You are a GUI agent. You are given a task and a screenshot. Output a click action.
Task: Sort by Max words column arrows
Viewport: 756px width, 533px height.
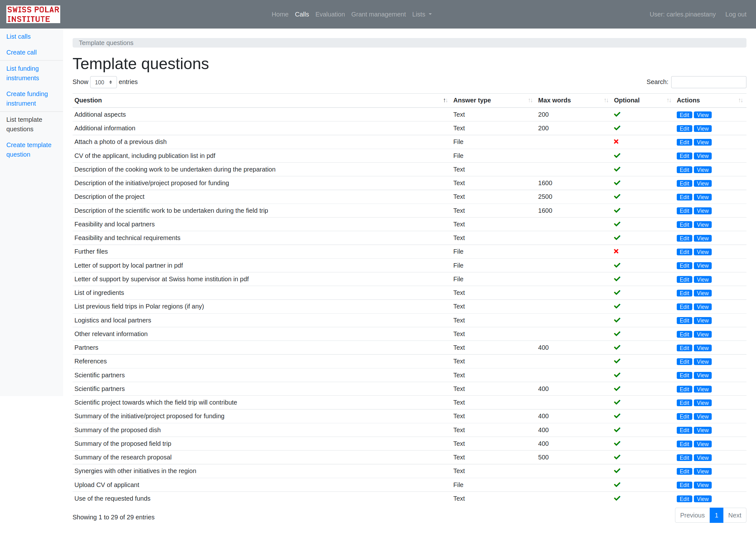606,101
